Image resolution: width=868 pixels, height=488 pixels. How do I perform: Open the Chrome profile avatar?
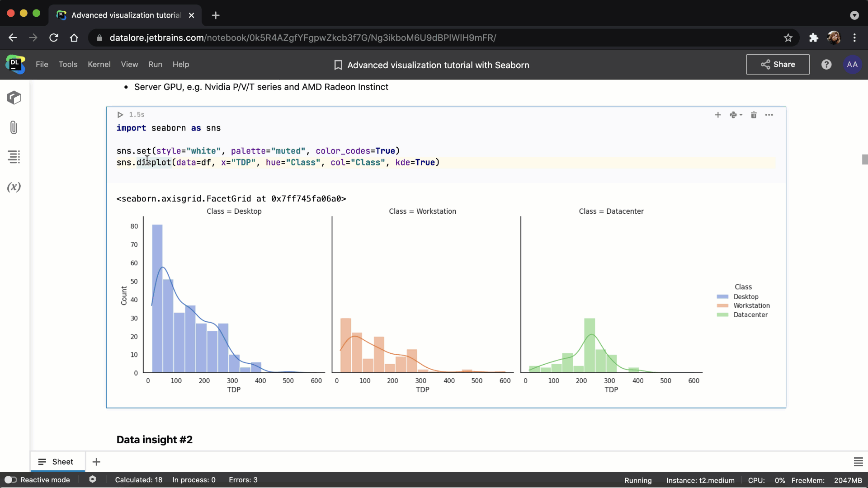(834, 38)
